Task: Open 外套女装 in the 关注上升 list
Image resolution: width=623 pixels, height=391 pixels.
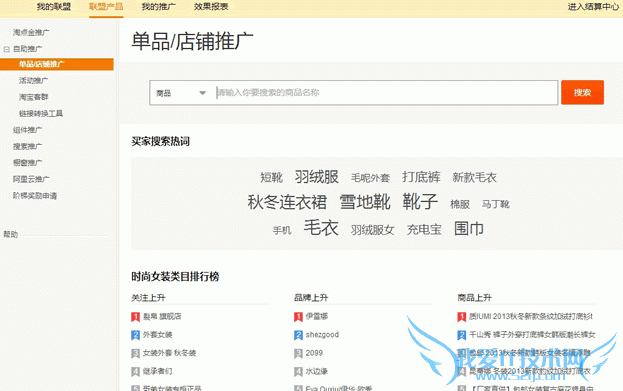Action: pyautogui.click(x=157, y=335)
